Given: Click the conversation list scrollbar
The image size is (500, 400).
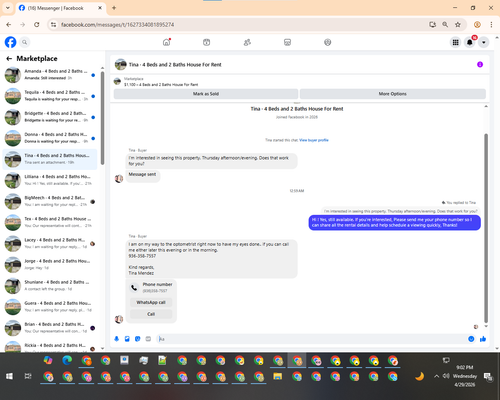Looking at the screenshot, I should (102, 118).
